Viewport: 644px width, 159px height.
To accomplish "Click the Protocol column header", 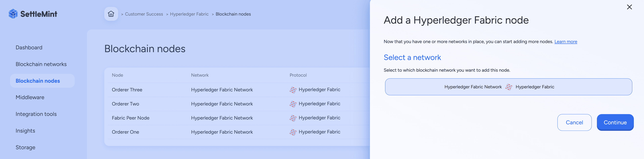I will pos(298,75).
